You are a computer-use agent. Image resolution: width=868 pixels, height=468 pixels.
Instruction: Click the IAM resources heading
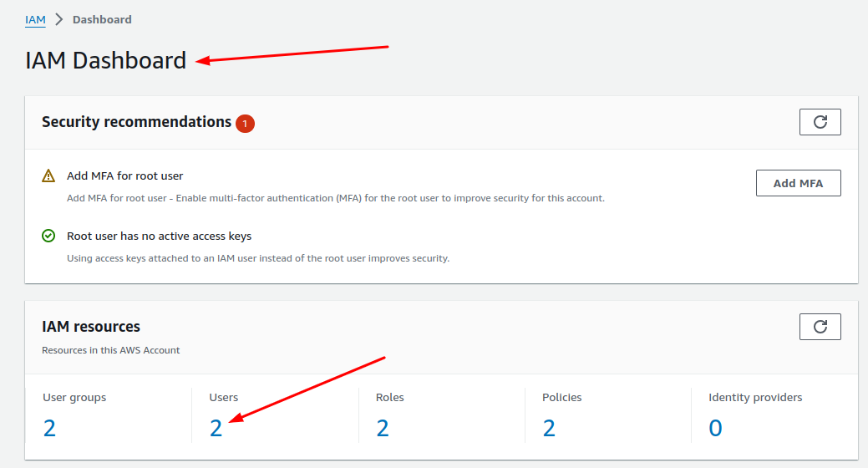point(91,327)
